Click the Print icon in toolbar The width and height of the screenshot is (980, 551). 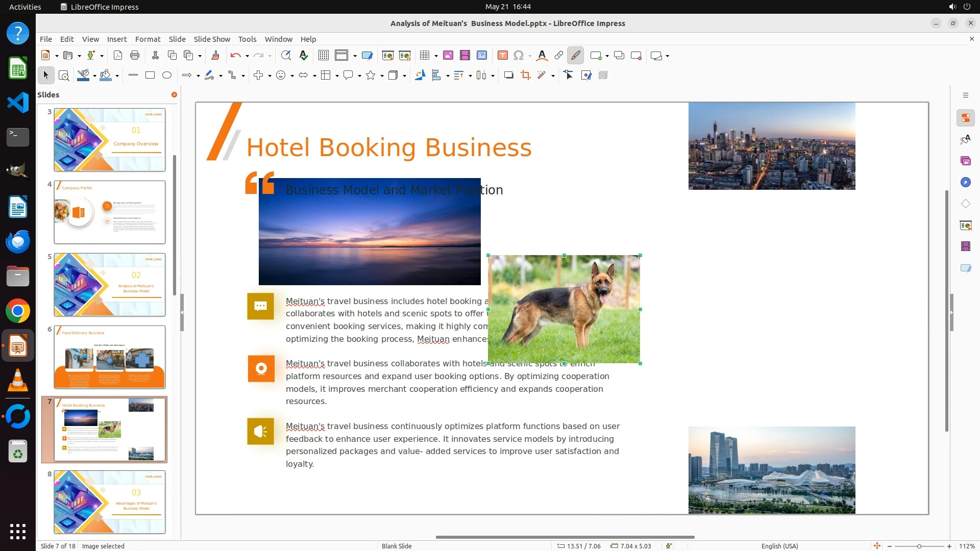point(135,56)
